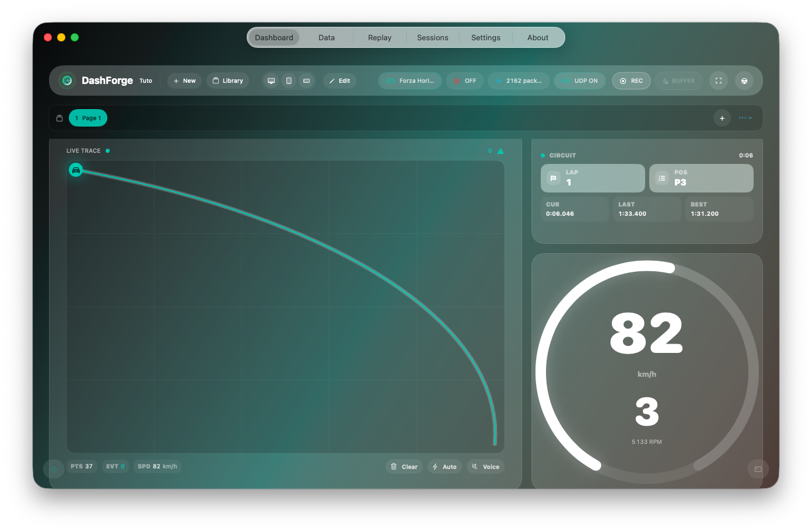This screenshot has height=532, width=812.
Task: Open the Sessions tab
Action: [433, 37]
